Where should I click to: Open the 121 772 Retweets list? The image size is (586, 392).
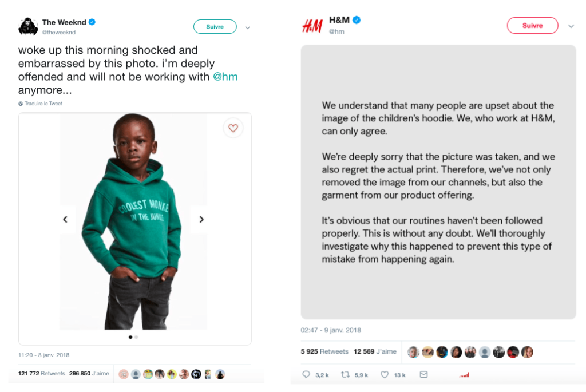point(41,374)
